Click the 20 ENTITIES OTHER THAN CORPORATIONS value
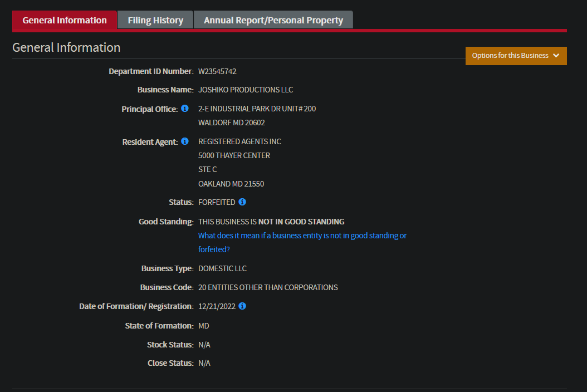Viewport: 587px width, 392px height. point(268,287)
